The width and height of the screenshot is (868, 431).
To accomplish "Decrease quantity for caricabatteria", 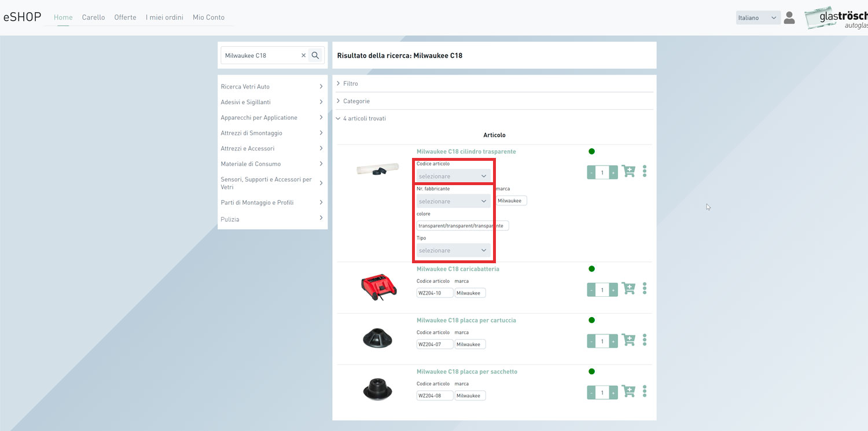I will pyautogui.click(x=591, y=290).
